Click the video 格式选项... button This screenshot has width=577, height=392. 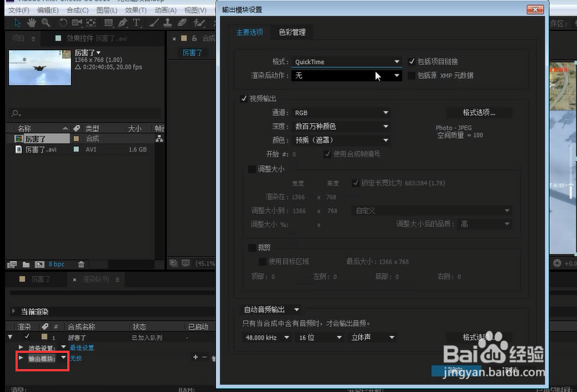(479, 112)
